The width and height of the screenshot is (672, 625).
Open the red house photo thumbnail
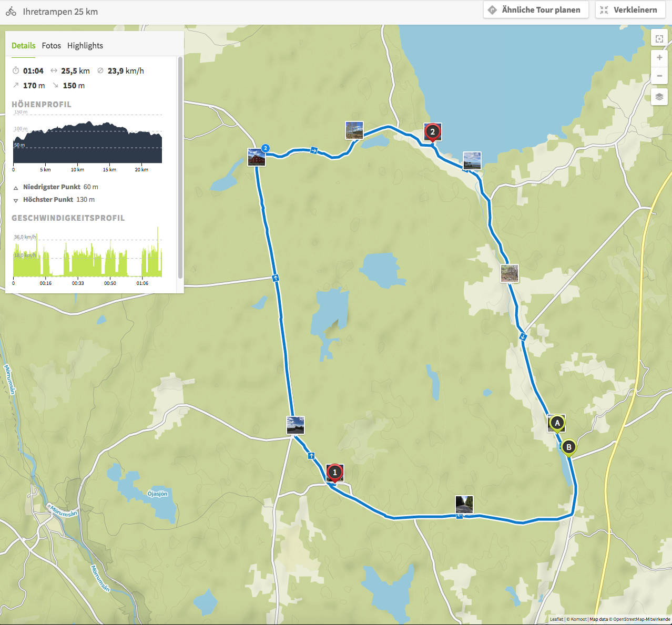pos(257,157)
